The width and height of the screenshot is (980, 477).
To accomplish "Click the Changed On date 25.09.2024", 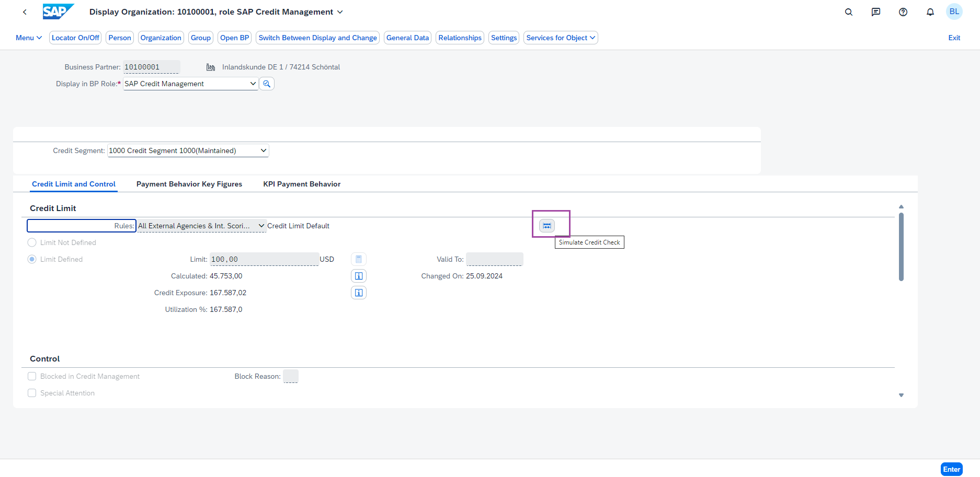I will click(484, 276).
